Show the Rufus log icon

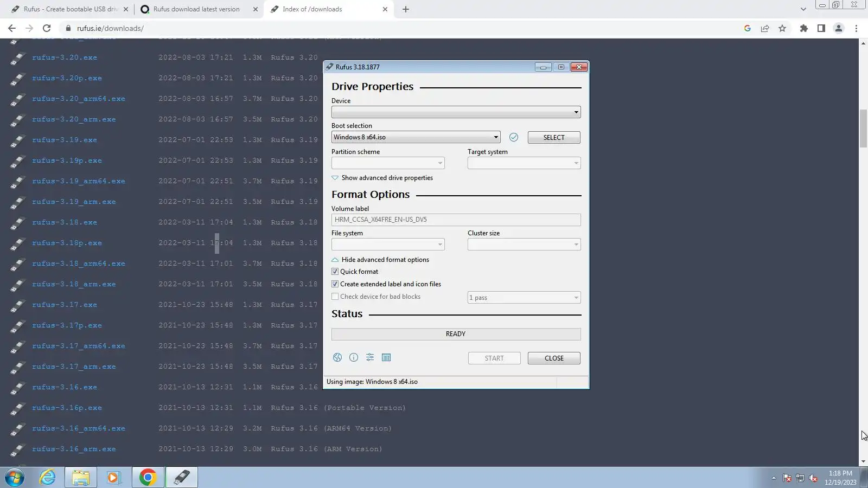click(386, 357)
